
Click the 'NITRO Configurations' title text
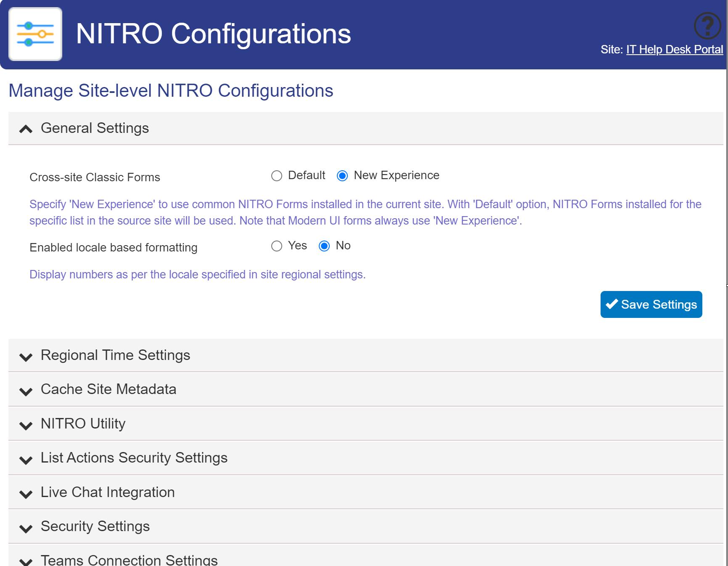(x=213, y=34)
